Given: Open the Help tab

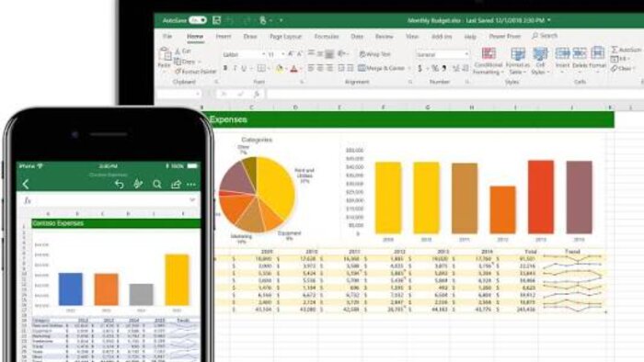Looking at the screenshot, I should [470, 37].
